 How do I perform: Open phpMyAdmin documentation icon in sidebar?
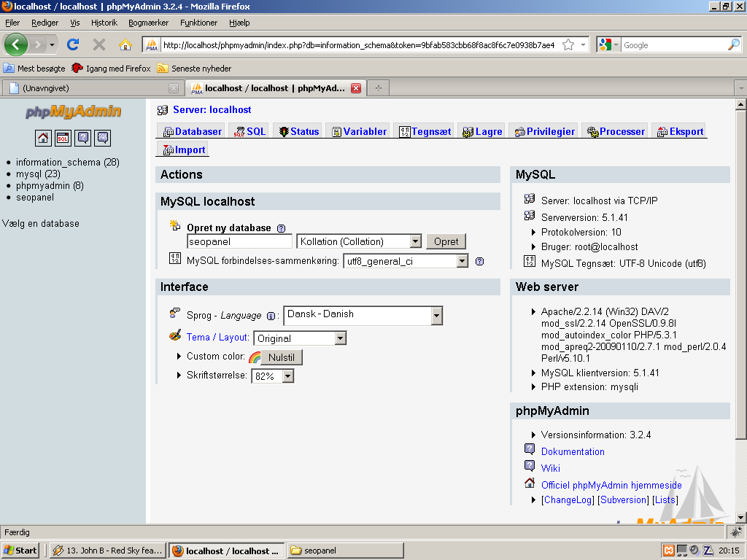pos(83,138)
